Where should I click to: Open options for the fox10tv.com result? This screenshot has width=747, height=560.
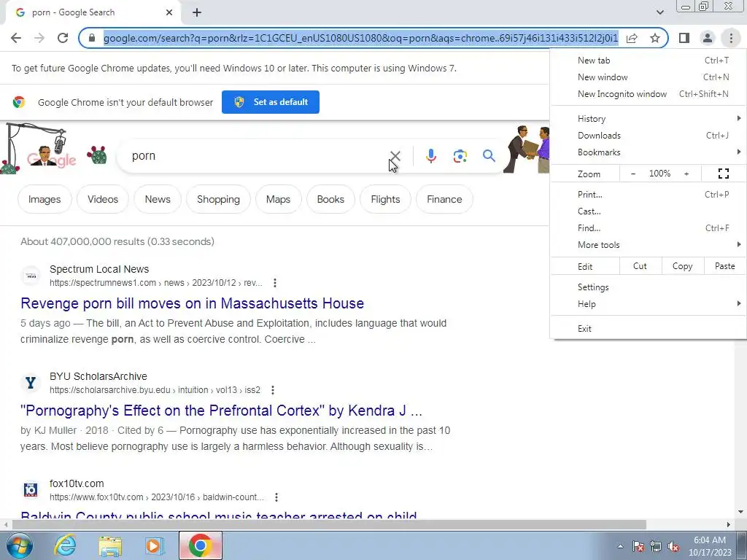[x=276, y=497]
